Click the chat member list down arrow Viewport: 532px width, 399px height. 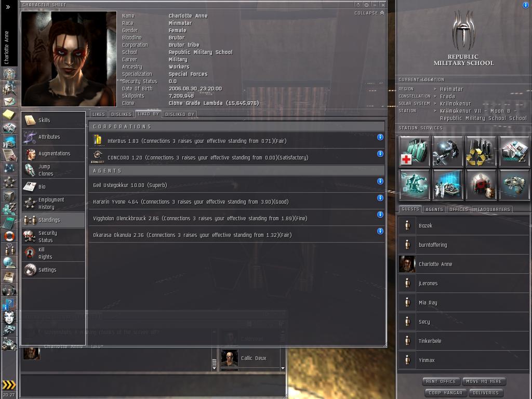283,368
